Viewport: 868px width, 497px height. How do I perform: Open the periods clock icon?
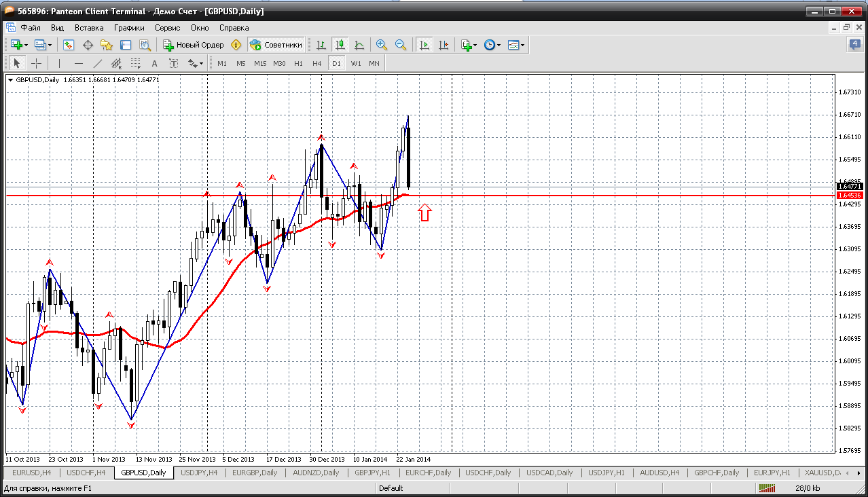click(489, 45)
